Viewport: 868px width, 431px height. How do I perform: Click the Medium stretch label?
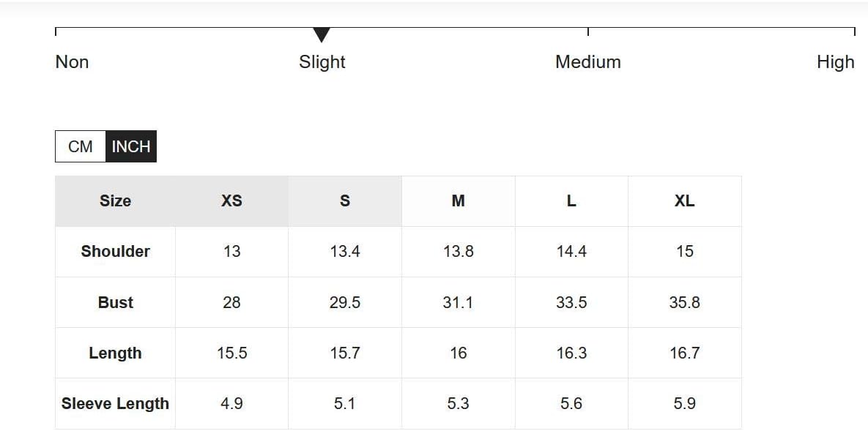point(588,61)
